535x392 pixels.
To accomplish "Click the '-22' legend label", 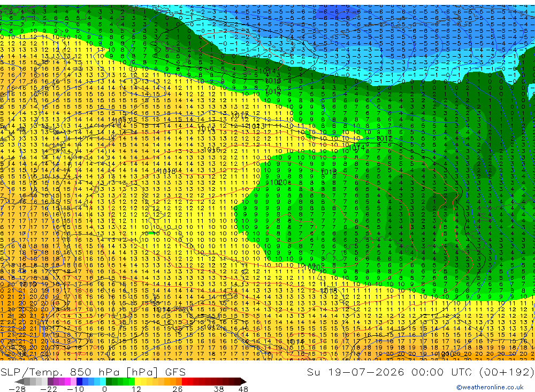I will click(49, 389).
